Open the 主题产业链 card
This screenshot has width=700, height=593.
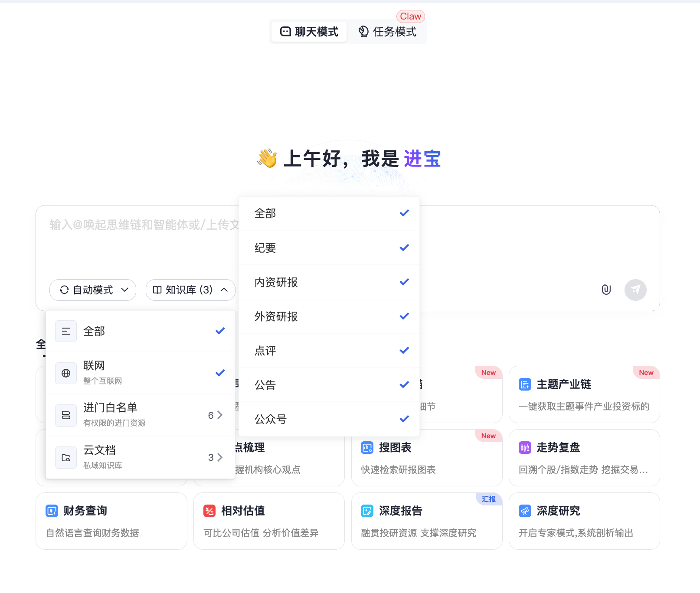584,394
